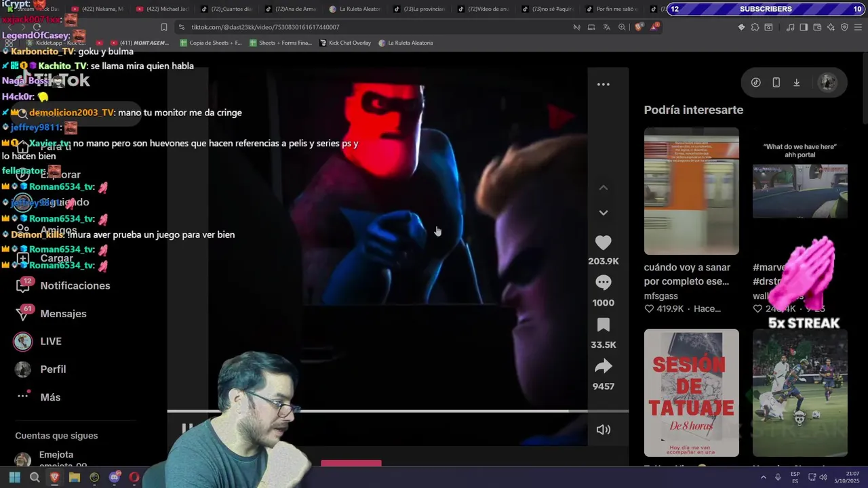Image resolution: width=868 pixels, height=488 pixels.
Task: Like the video via the heart icon
Action: (603, 243)
